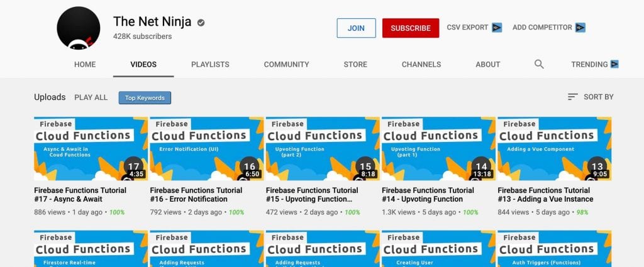
Task: Click the verified badge beside The Net Ninja
Action: click(201, 23)
